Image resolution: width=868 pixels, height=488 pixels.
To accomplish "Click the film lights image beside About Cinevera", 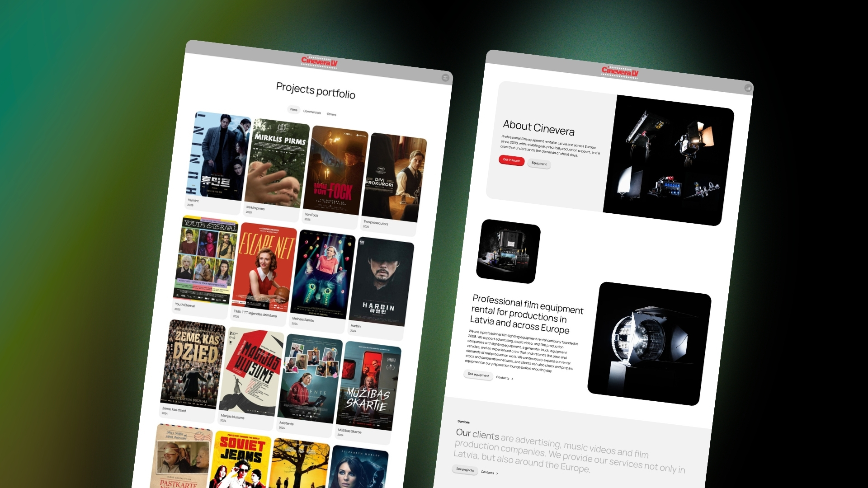I will pos(669,160).
